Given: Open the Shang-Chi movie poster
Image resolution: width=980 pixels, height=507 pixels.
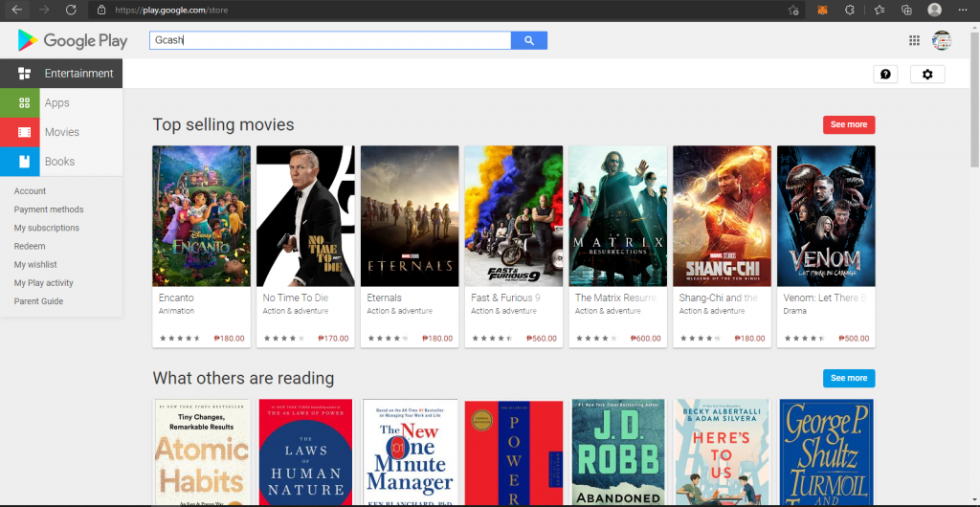Looking at the screenshot, I should (722, 216).
